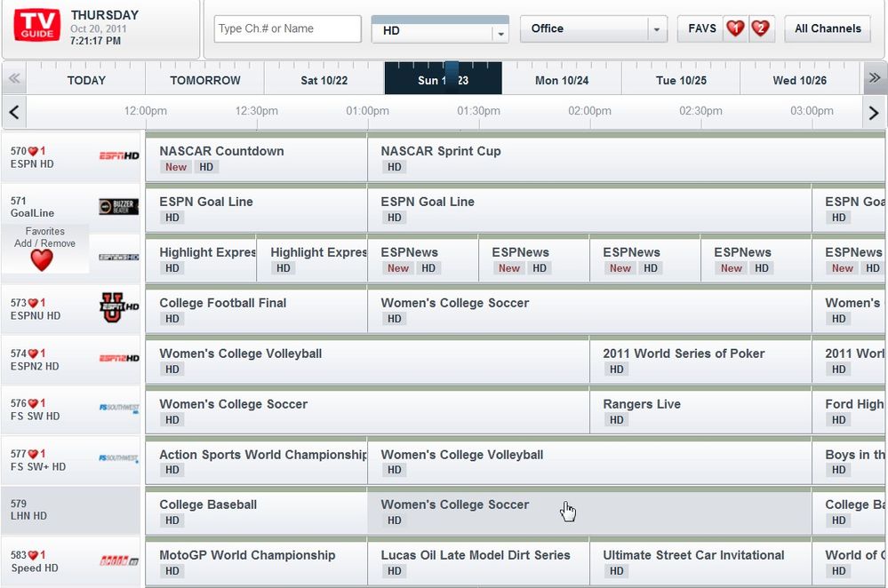Viewport: 888px width, 588px height.
Task: Switch to the TODAY tab
Action: tap(86, 80)
